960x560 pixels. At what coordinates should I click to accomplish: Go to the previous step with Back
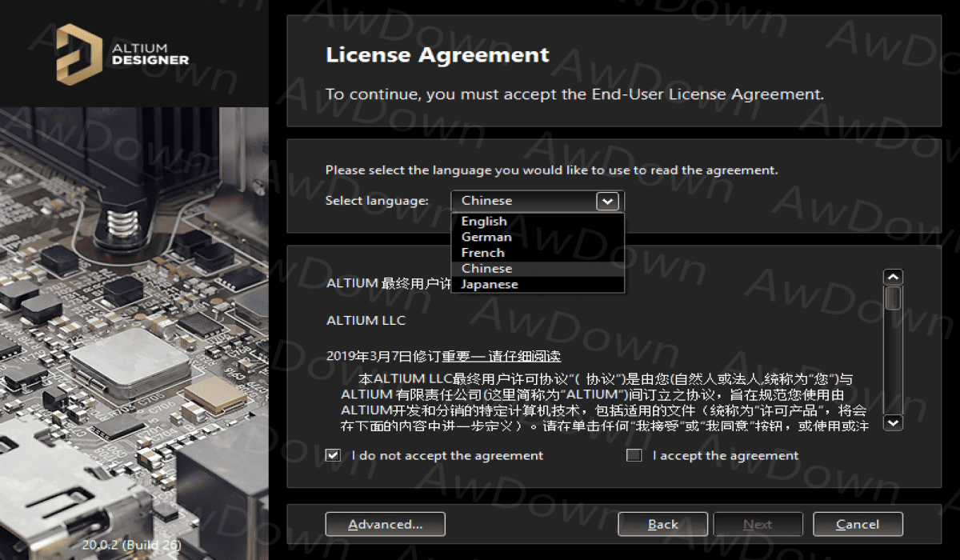[662, 525]
